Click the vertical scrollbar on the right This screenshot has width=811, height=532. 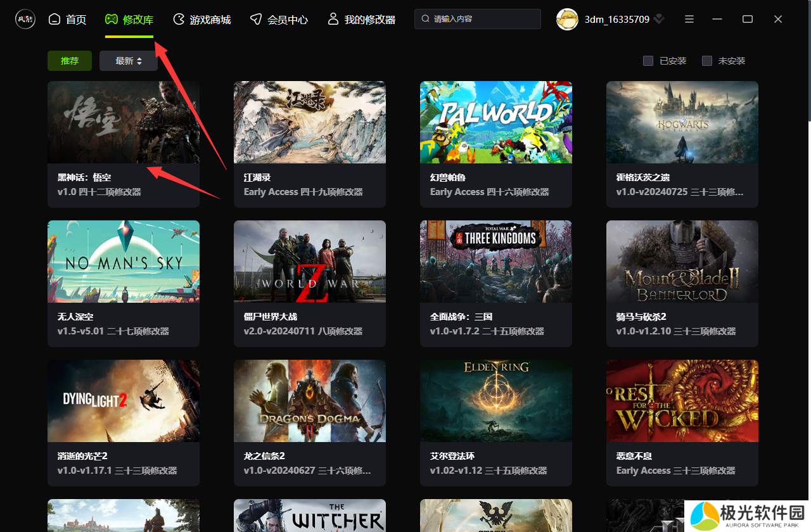[x=807, y=63]
